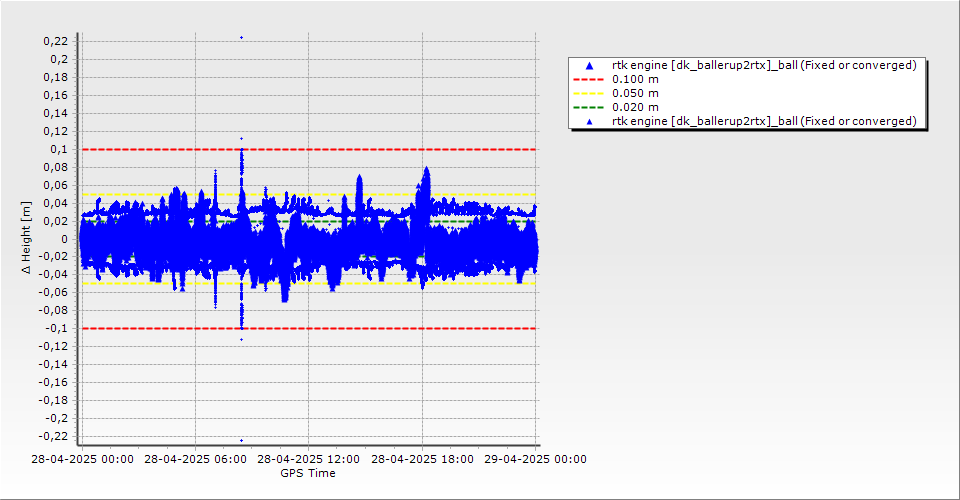Click the 'Δ Height [m]' axis title
This screenshot has height=500, width=960.
(x=26, y=237)
